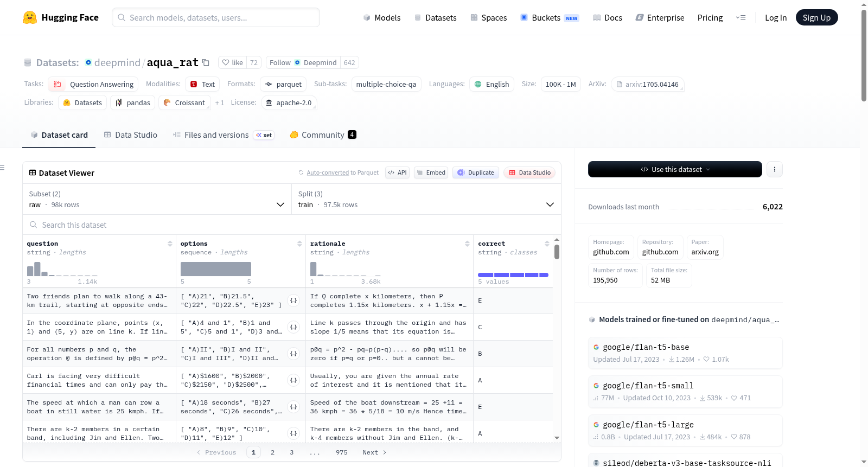
Task: Expand options cell for the p@q operation row
Action: [293, 354]
